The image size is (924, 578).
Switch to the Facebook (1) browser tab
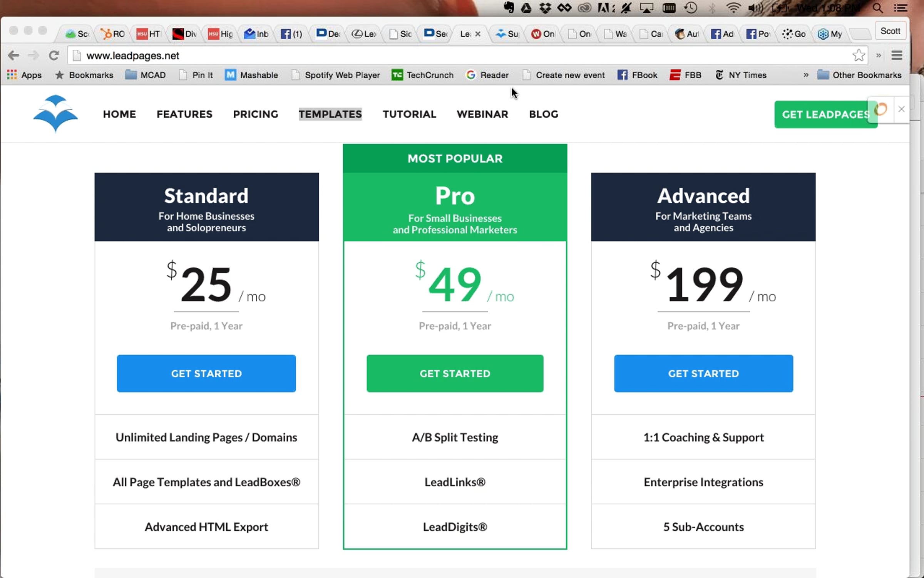[291, 34]
